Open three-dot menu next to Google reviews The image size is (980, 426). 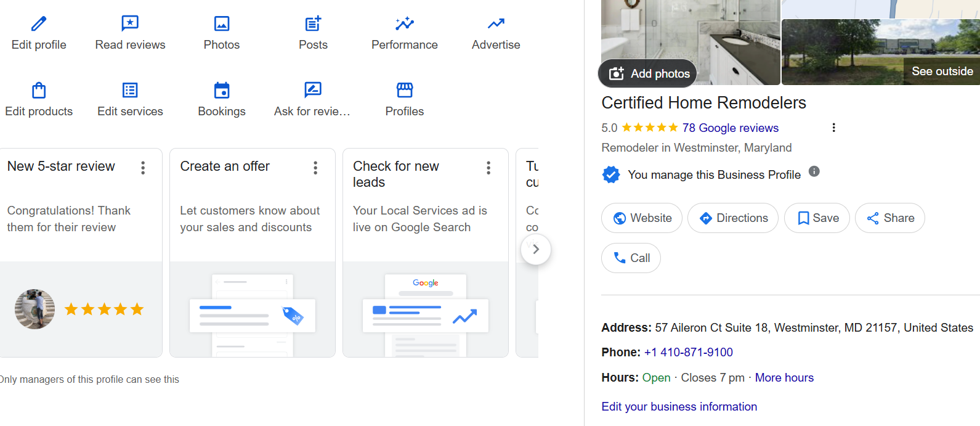833,128
